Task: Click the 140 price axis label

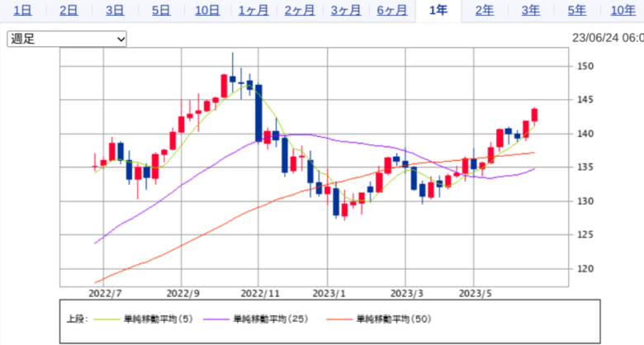Action: [x=585, y=134]
